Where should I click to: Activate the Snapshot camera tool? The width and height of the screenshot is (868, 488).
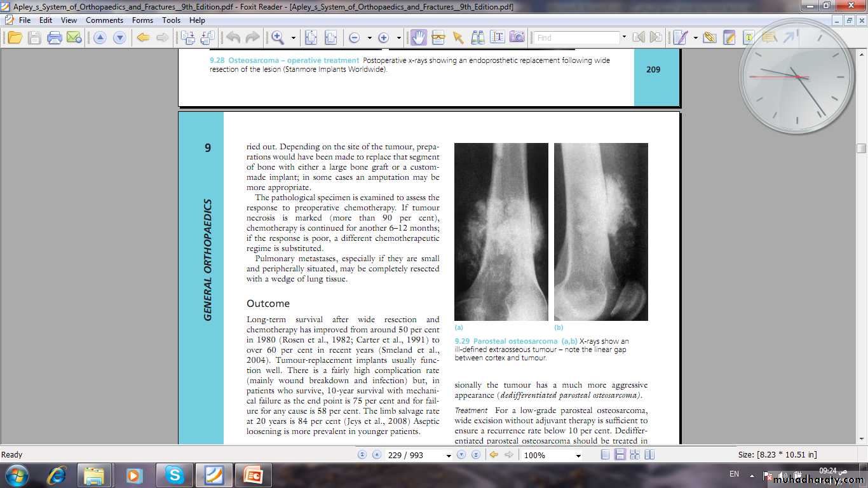pos(517,37)
